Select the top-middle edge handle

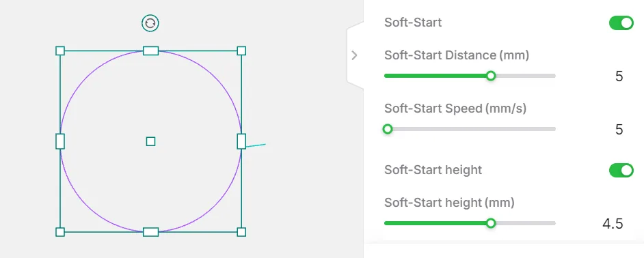tap(150, 51)
